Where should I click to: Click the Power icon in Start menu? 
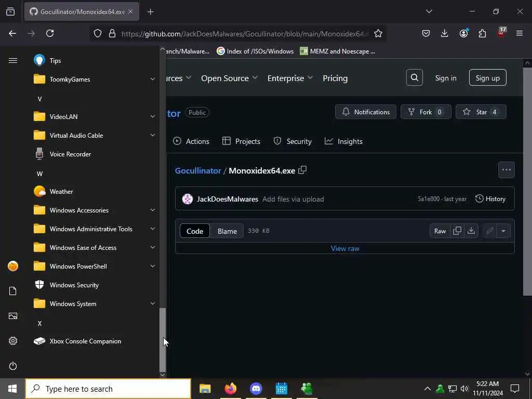point(13,366)
